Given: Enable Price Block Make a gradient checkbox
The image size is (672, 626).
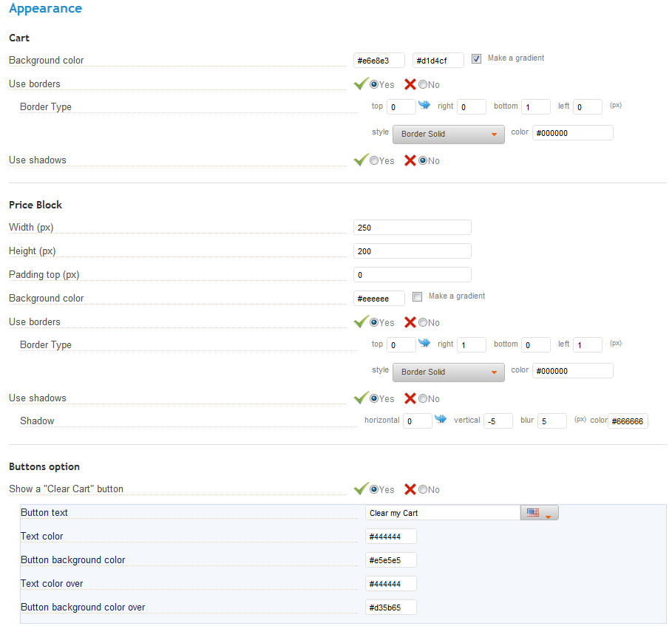Looking at the screenshot, I should (x=417, y=296).
